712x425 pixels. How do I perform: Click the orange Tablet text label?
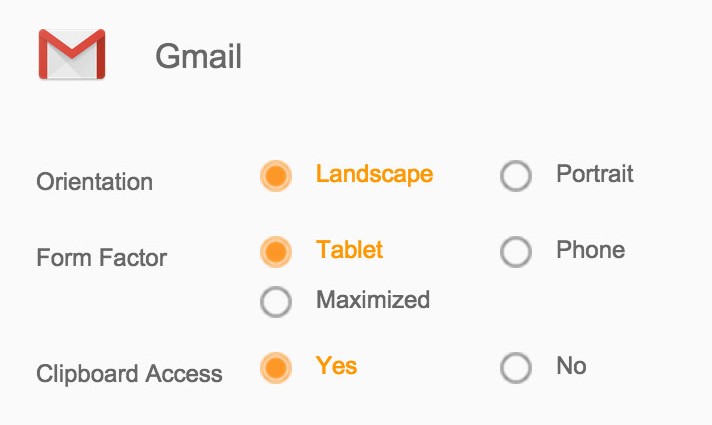point(349,249)
